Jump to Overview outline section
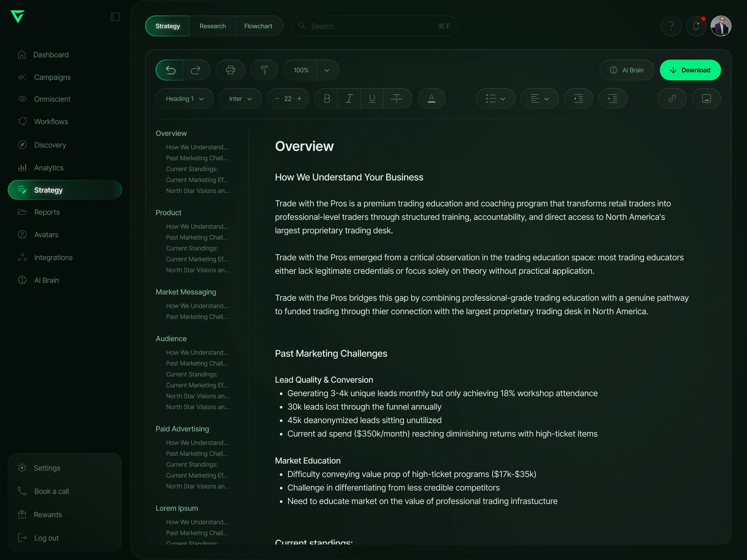The image size is (747, 560). click(x=171, y=133)
